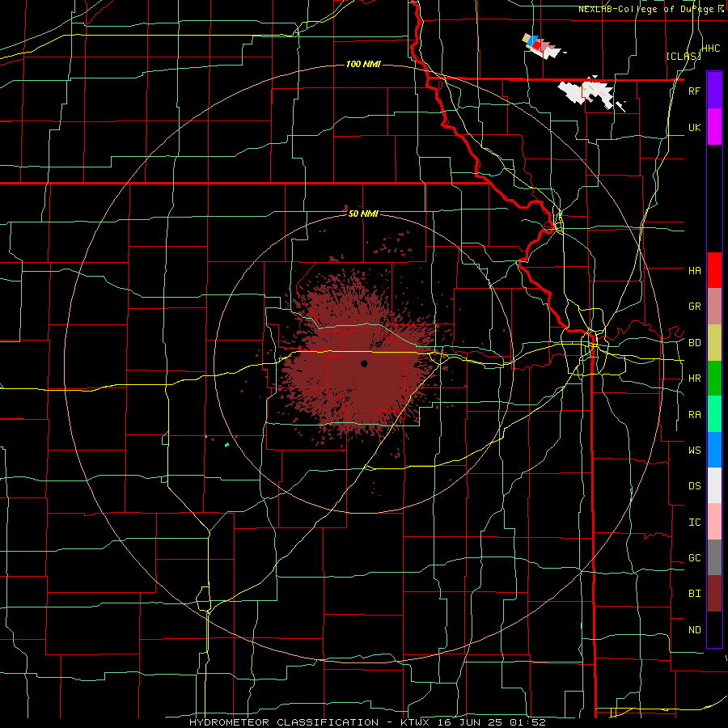Click the 100 NMI range ring label

[363, 64]
